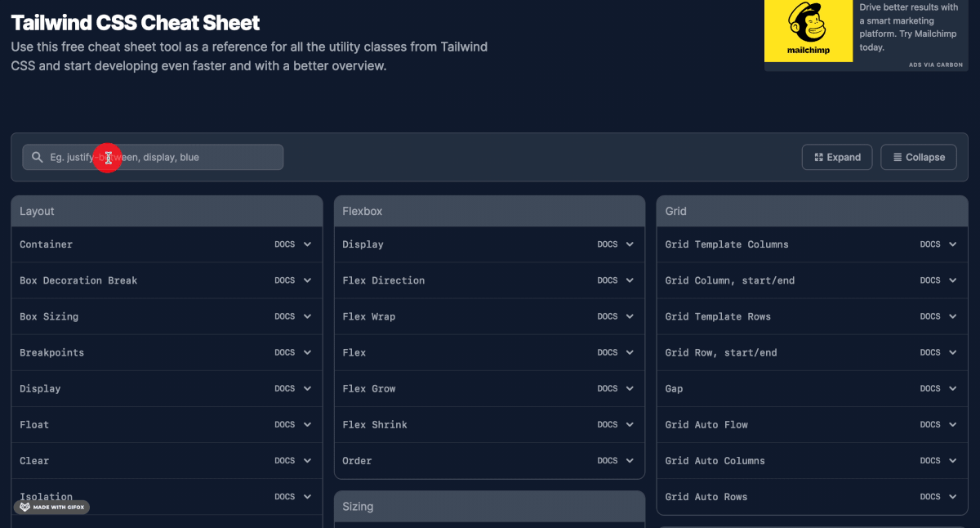Open the Box Sizing chevron
Viewport: 980px width, 528px height.
[307, 316]
